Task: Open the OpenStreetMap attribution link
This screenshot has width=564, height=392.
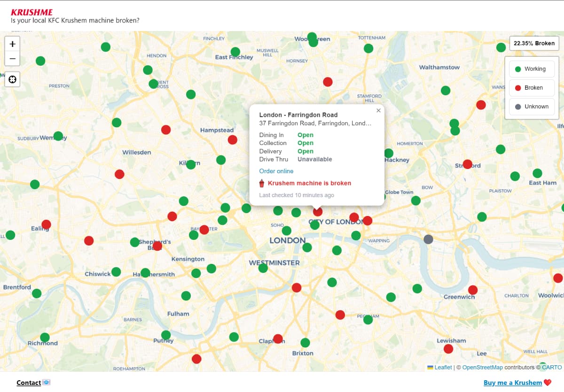Action: coord(483,367)
